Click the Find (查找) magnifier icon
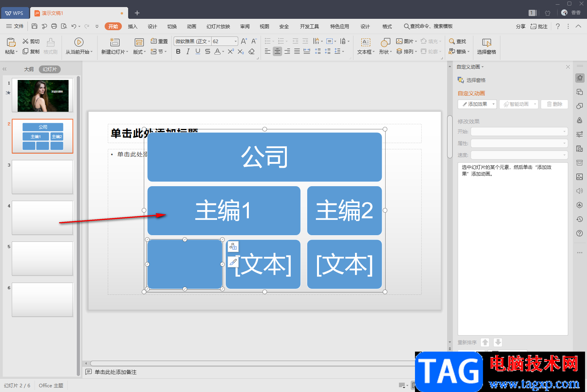Image resolution: width=587 pixels, height=392 pixels. coord(452,41)
